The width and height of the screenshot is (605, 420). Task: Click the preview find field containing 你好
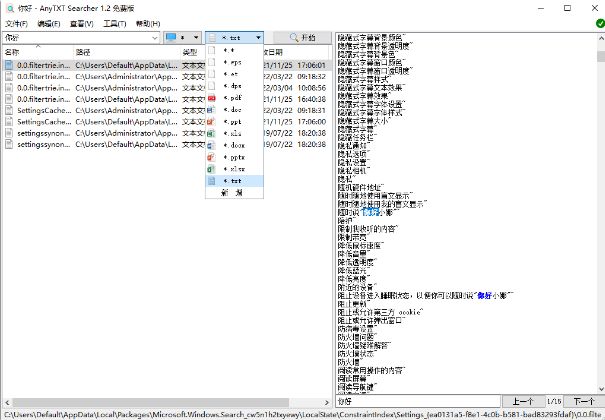[x=418, y=401]
